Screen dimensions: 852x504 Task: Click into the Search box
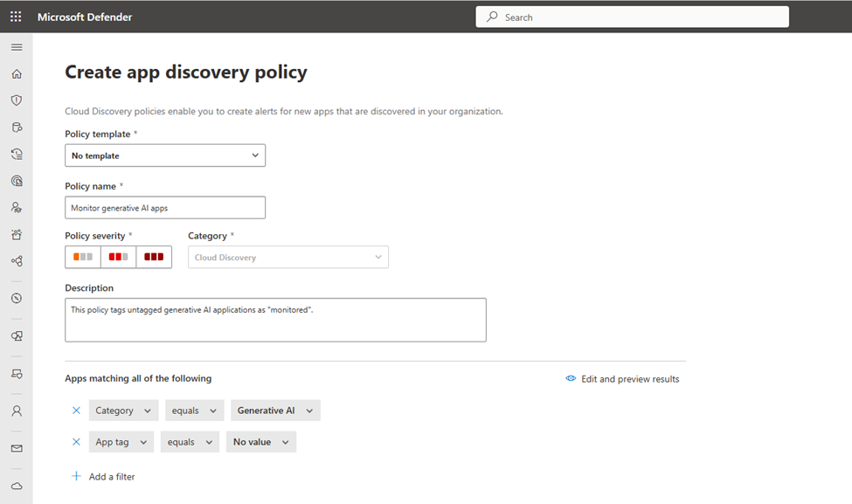(x=633, y=17)
